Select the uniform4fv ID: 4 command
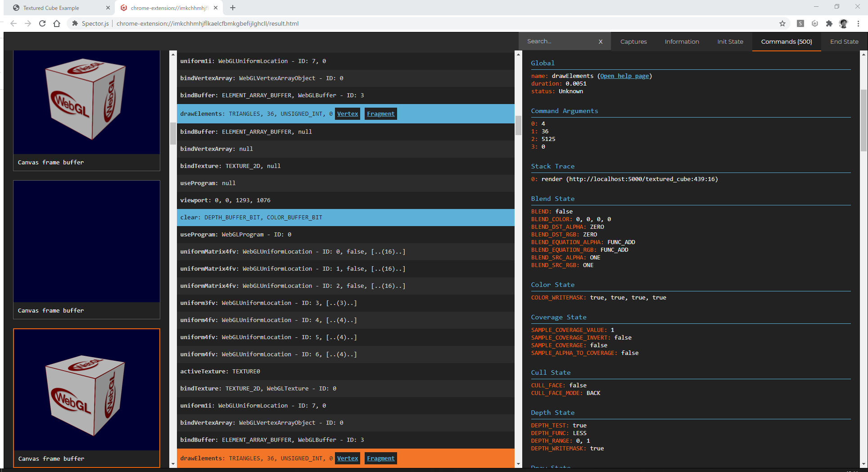Screen dimensions: 868x472 [x=346, y=320]
